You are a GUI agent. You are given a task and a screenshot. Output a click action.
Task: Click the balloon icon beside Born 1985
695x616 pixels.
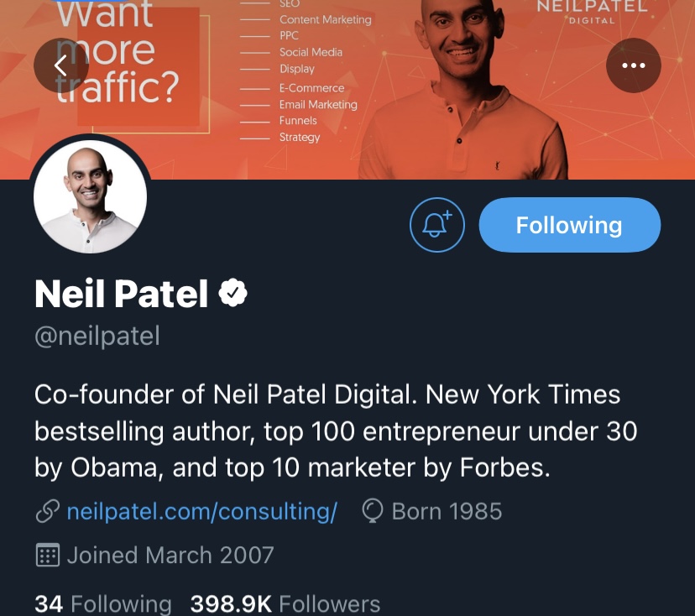click(372, 510)
